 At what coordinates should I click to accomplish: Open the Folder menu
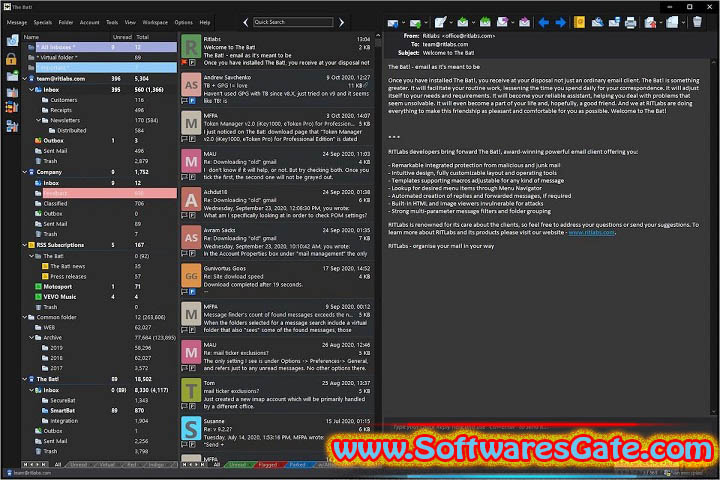(66, 22)
